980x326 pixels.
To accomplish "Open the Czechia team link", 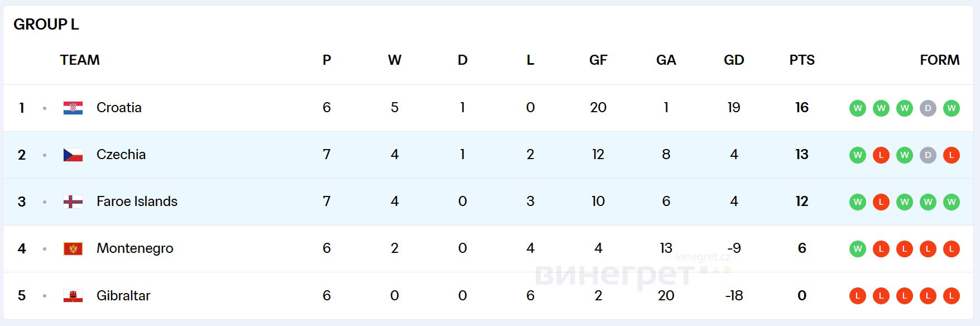I will (121, 155).
